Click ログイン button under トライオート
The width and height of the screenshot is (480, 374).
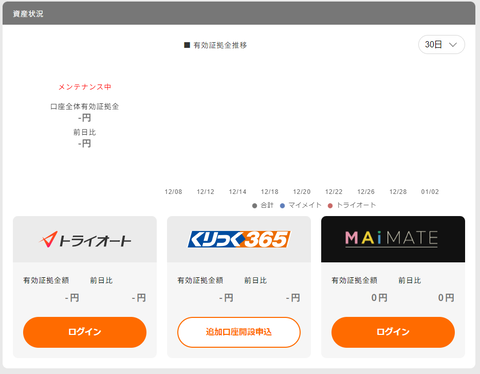(x=85, y=332)
